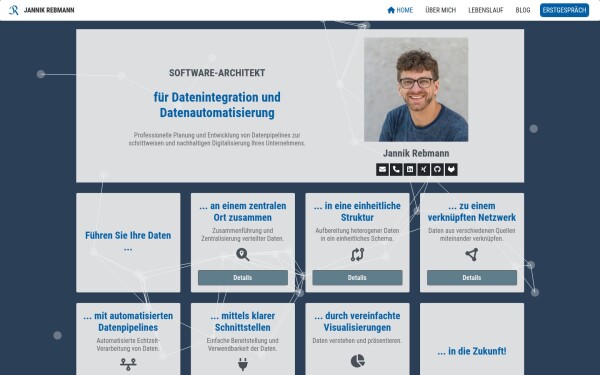This screenshot has width=600, height=375.
Task: Click the '... mittels klarer Schnittstellen' heading
Action: pos(243,322)
